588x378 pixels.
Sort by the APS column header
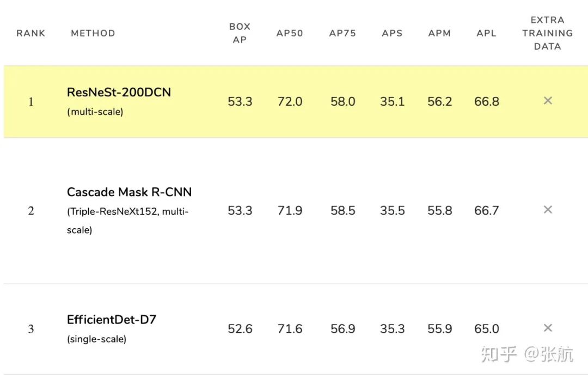coord(392,33)
